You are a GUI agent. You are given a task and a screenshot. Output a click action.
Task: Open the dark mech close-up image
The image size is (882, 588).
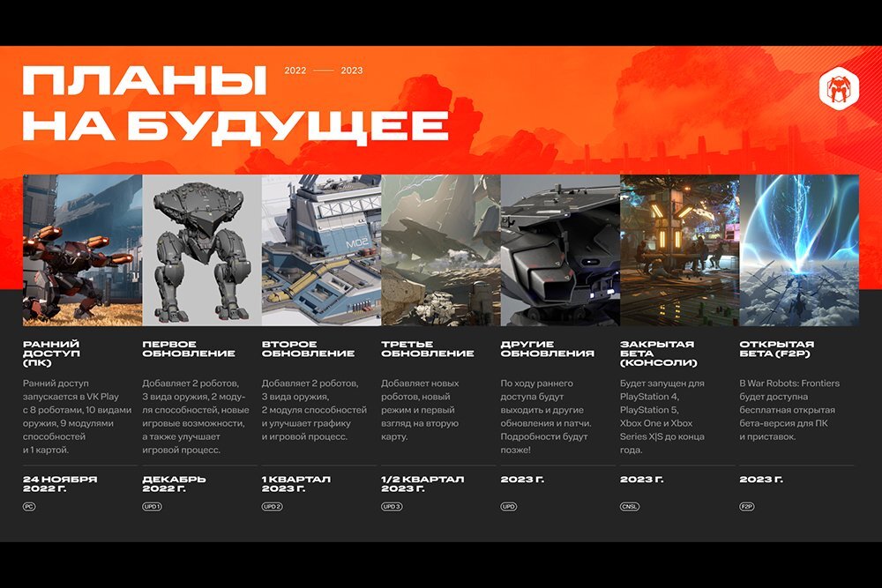point(560,250)
